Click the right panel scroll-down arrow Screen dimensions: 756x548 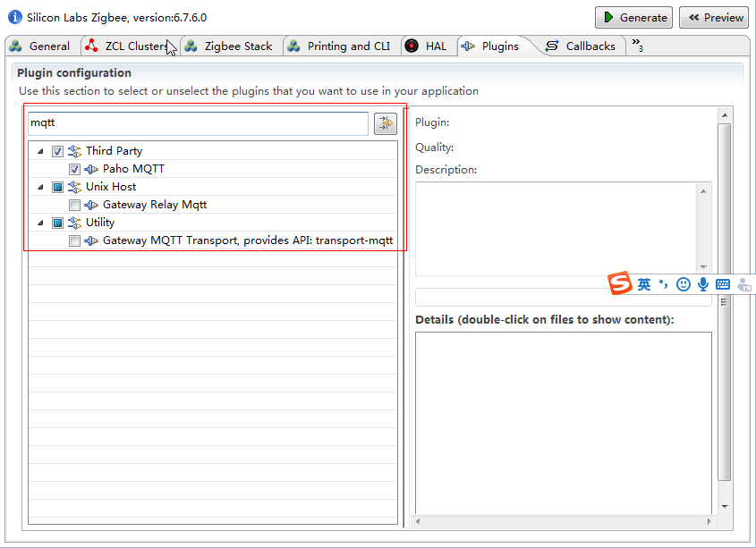725,507
